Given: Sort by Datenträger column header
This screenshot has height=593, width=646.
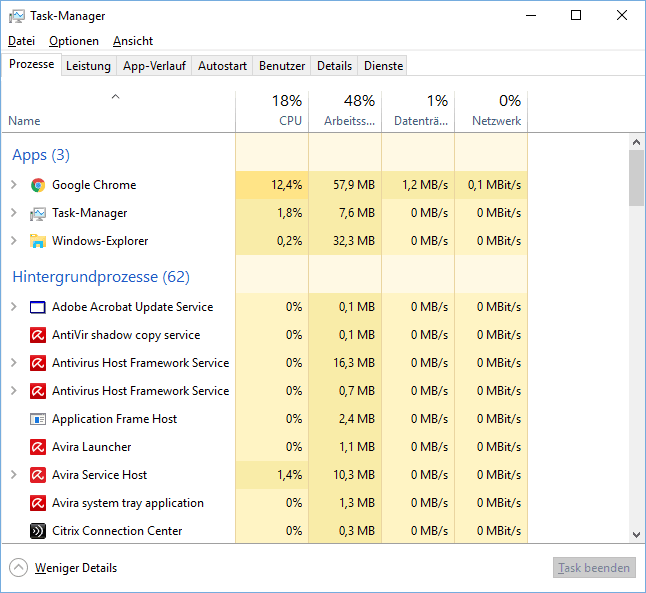Looking at the screenshot, I should click(x=418, y=112).
